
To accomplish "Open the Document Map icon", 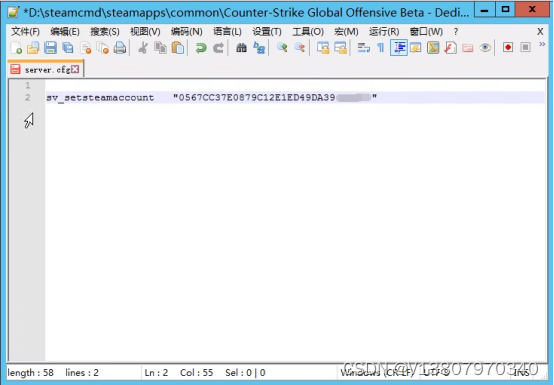I will point(433,47).
